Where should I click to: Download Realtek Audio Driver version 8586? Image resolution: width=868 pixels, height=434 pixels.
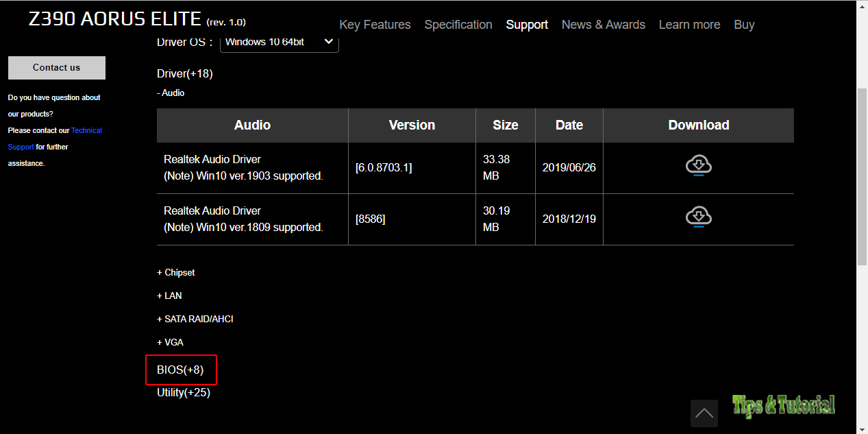click(x=698, y=217)
